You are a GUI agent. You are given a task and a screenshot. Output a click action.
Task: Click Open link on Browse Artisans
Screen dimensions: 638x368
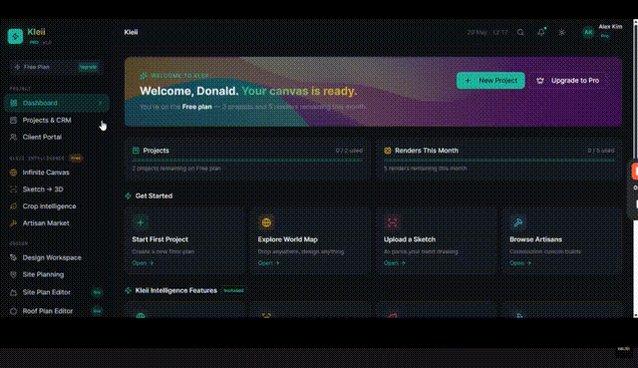(x=520, y=263)
